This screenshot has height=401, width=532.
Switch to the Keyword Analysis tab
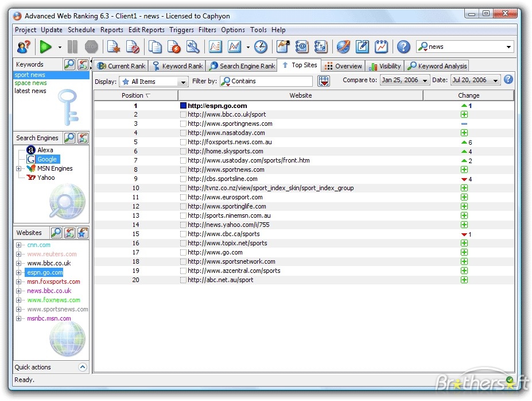pos(438,66)
